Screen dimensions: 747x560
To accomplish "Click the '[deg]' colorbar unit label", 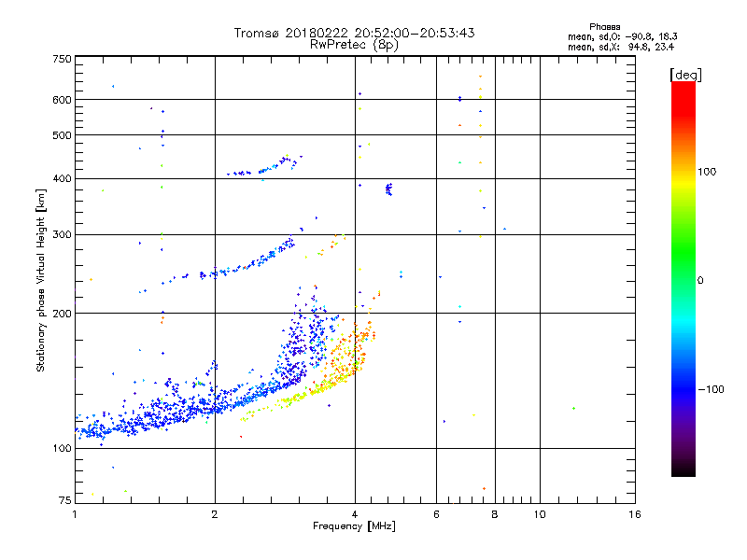I will (x=685, y=75).
